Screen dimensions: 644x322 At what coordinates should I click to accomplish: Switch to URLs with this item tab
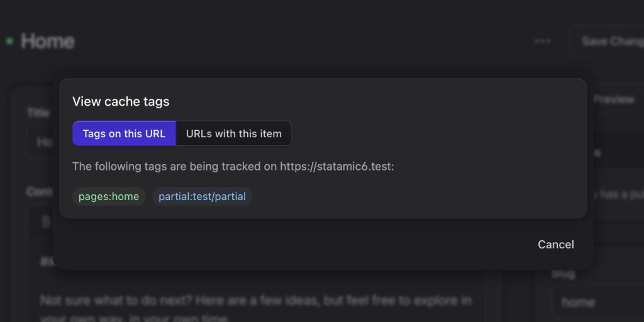pyautogui.click(x=234, y=133)
